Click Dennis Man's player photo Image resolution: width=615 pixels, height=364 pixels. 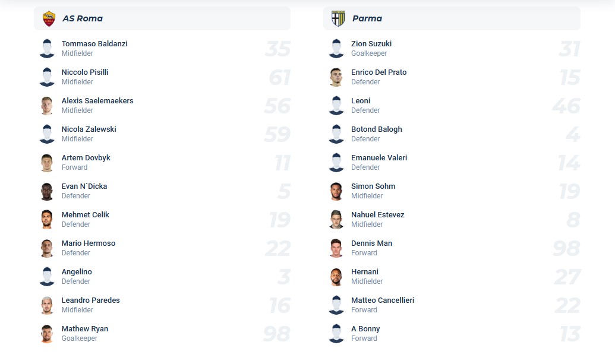point(336,248)
